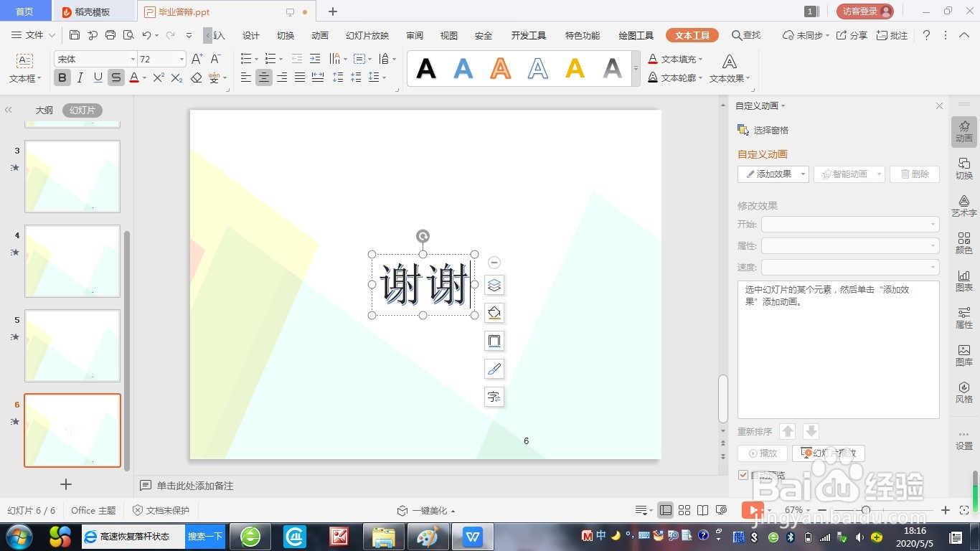Screen dimensions: 980x551
Task: Open the Start property combo box
Action: [850, 225]
